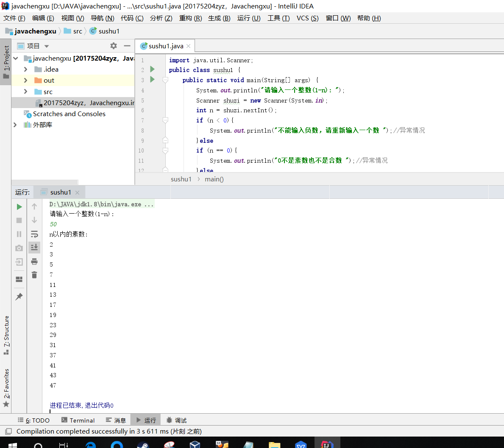Image resolution: width=504 pixels, height=448 pixels.
Task: Click run gutter arrow beside main method
Action: [153, 80]
